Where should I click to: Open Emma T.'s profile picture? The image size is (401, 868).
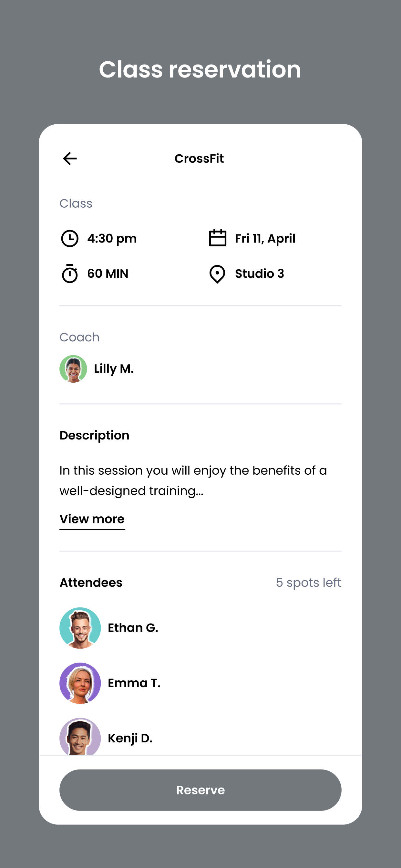(80, 683)
